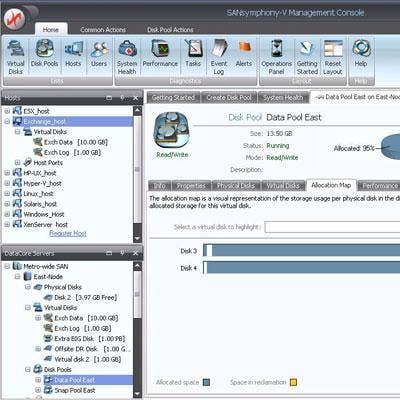
Task: Click the SANsymphony application logo button
Action: (x=16, y=19)
